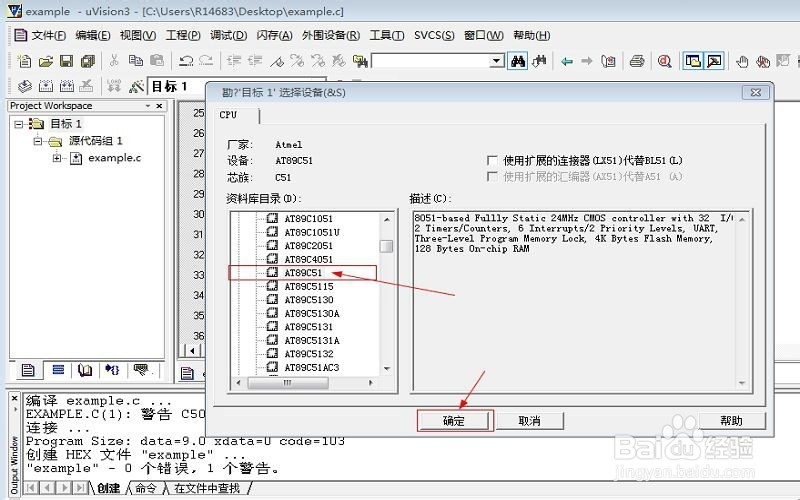The width and height of the screenshot is (800, 500).
Task: Click the Cut scissors icon
Action: pyautogui.click(x=114, y=61)
